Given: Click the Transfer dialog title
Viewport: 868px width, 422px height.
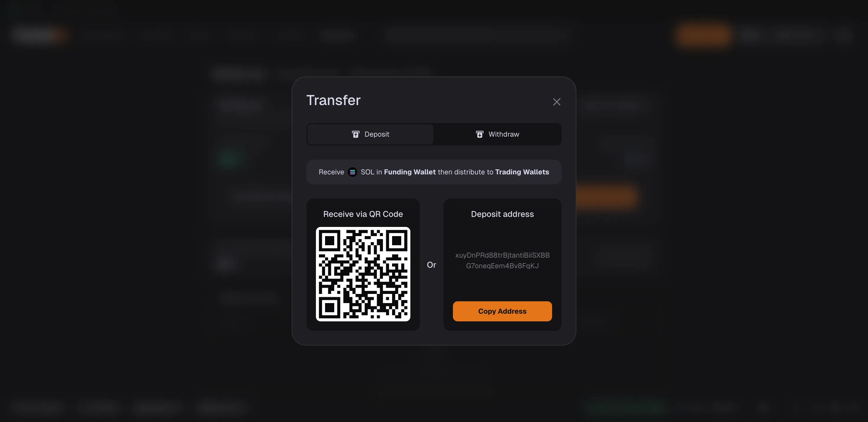Looking at the screenshot, I should [x=333, y=100].
